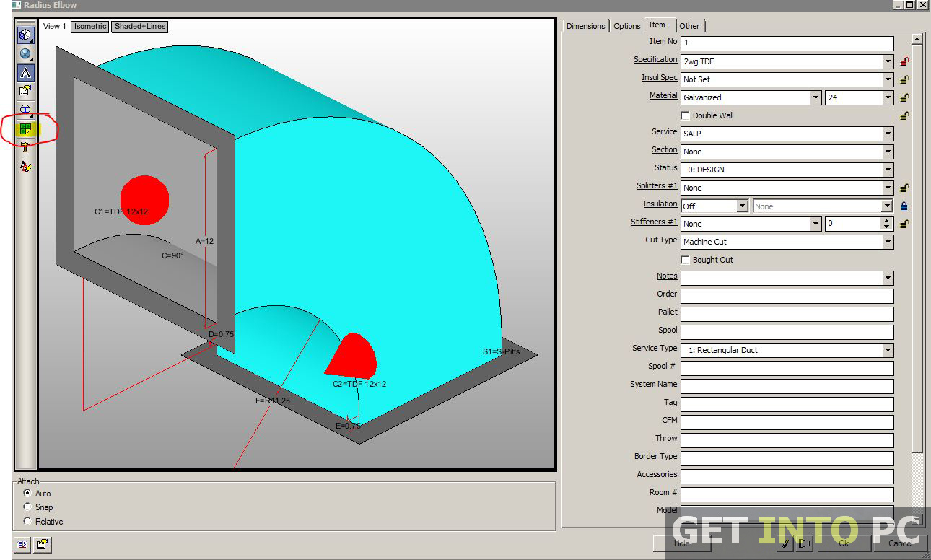Image resolution: width=931 pixels, height=560 pixels.
Task: Switch to the Other tab
Action: coord(689,26)
